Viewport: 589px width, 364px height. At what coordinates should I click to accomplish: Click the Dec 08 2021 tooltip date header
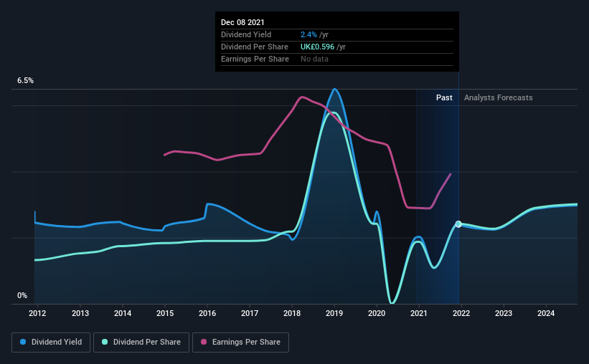coord(242,22)
